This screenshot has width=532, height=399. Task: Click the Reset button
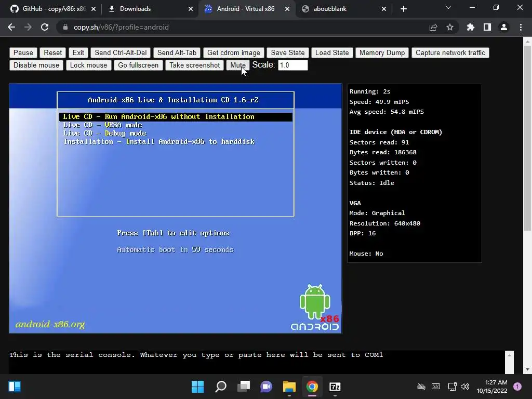point(53,52)
